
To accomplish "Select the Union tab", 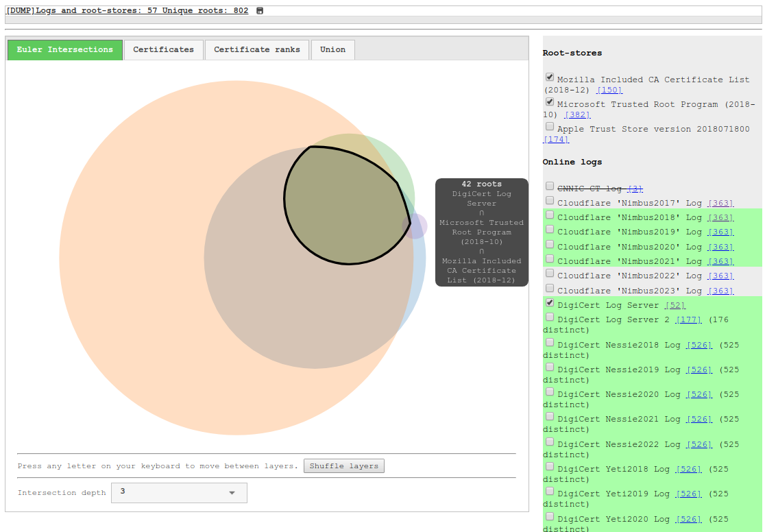I will point(332,50).
